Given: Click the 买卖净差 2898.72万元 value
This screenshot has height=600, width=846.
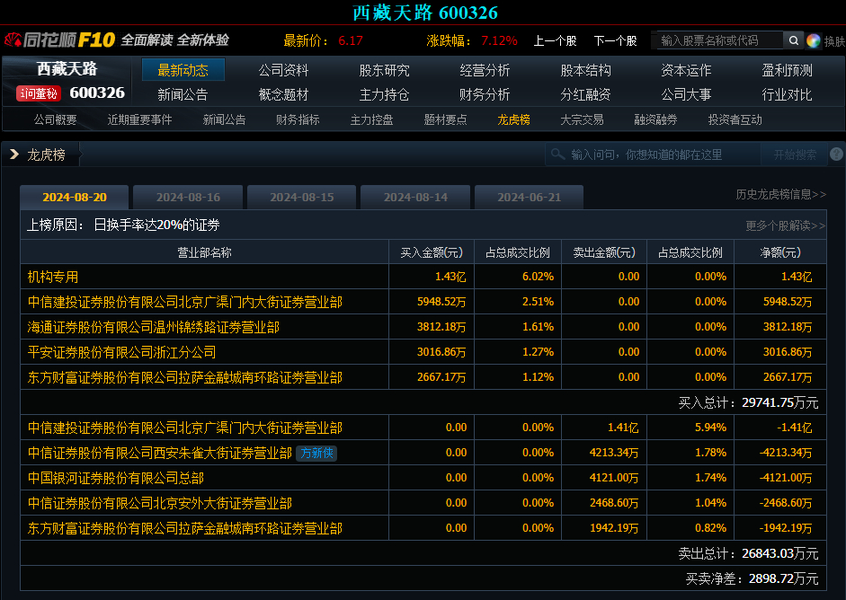Looking at the screenshot, I should (x=752, y=579).
